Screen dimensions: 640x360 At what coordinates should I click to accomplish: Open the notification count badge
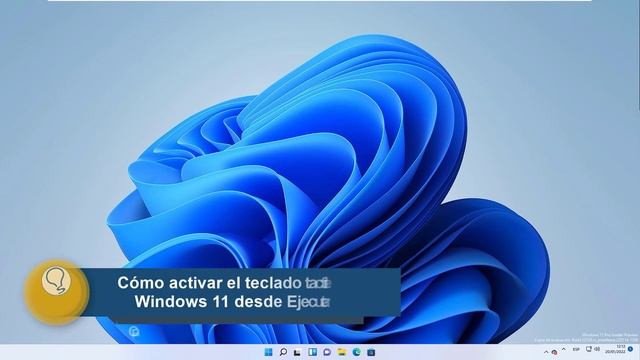coord(631,349)
